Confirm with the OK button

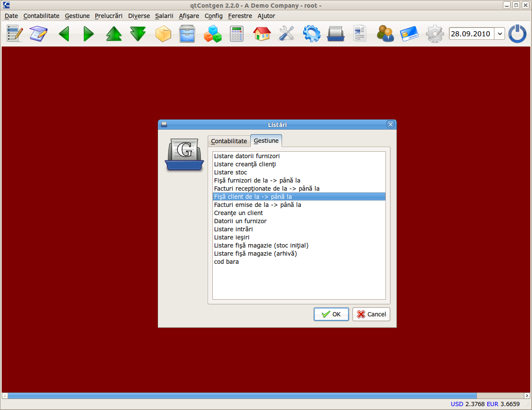click(x=331, y=314)
